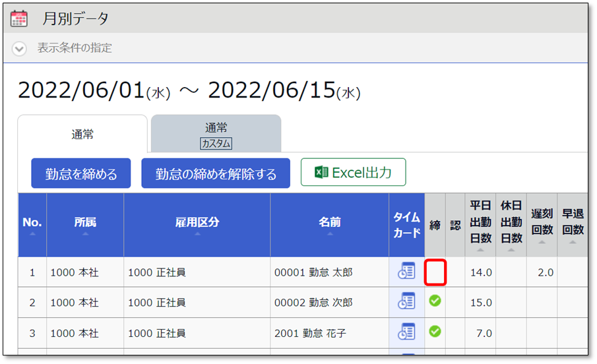
Task: Open time card for 勤怠 次郎
Action: (x=406, y=301)
